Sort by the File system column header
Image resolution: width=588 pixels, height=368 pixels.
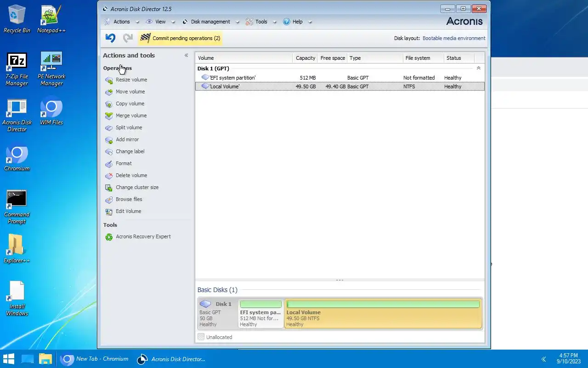click(424, 58)
